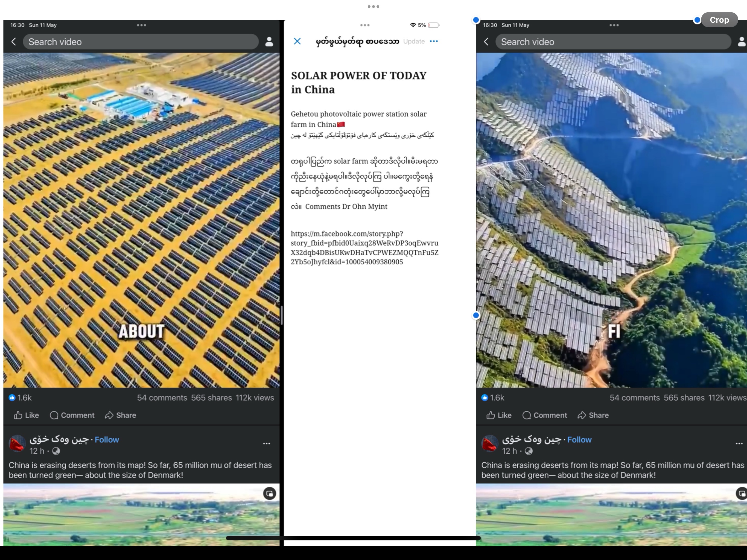Open the Facebook story link in the note
Image resolution: width=747 pixels, height=560 pixels.
point(364,247)
